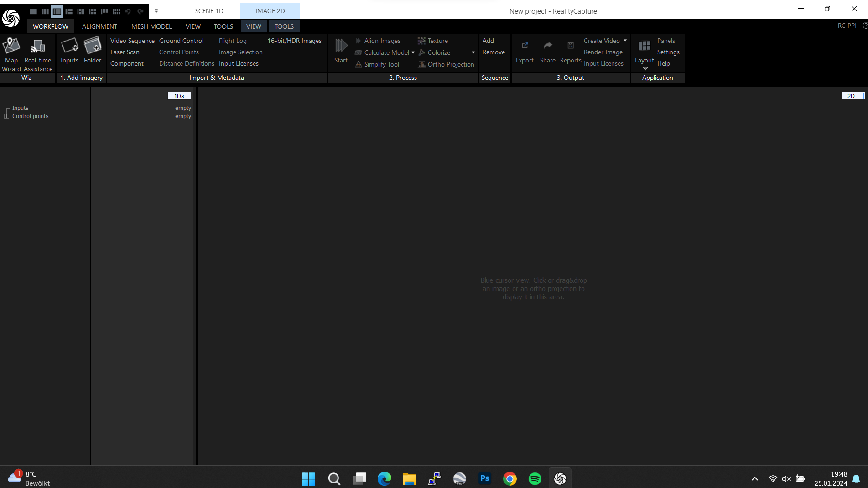Click the Folder import icon
This screenshot has width=868, height=488.
click(x=93, y=50)
